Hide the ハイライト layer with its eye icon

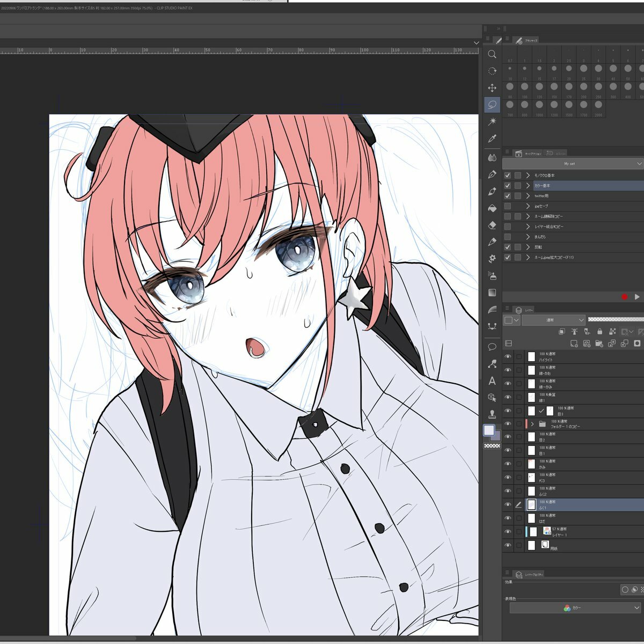pos(508,356)
